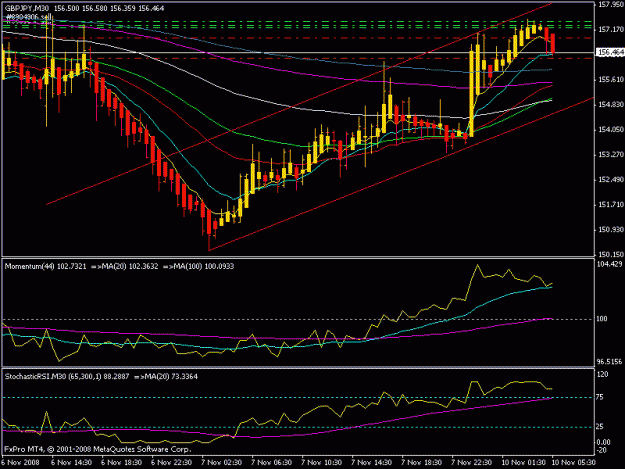Click the 6 Nov 14:30 time label
This screenshot has width=625, height=469.
[71, 463]
